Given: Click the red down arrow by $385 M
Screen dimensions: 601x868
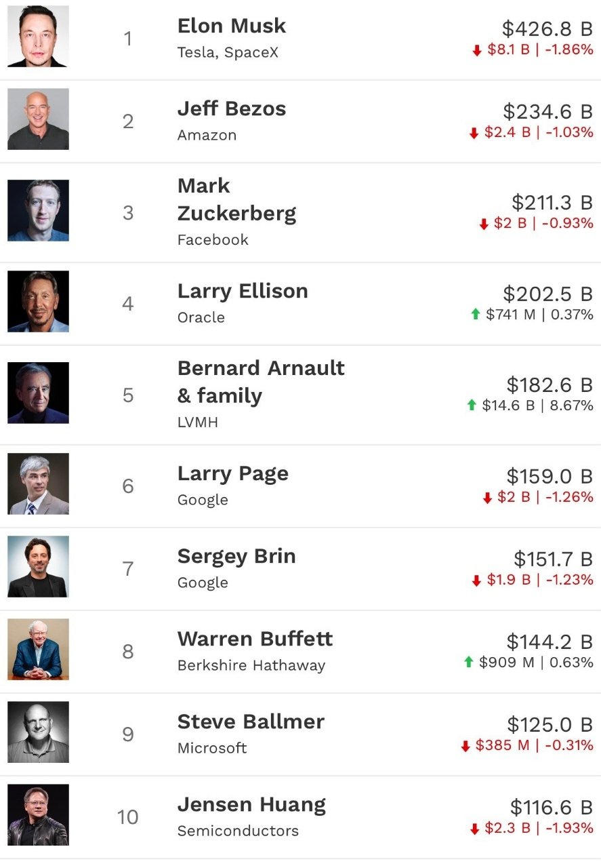Looking at the screenshot, I should point(465,746).
